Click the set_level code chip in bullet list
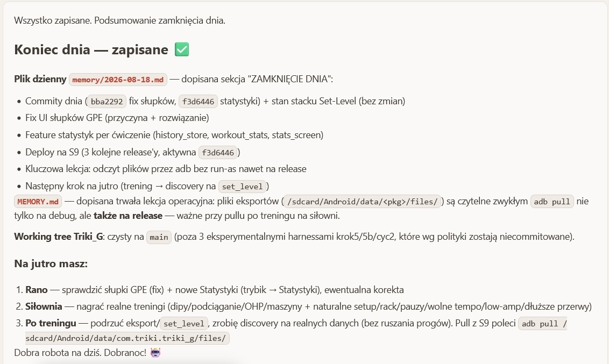This screenshot has height=364, width=609. pos(242,187)
